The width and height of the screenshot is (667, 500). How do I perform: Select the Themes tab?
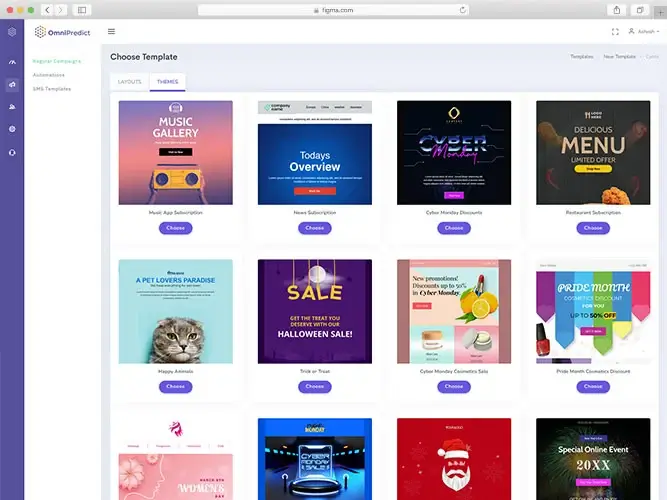167,82
